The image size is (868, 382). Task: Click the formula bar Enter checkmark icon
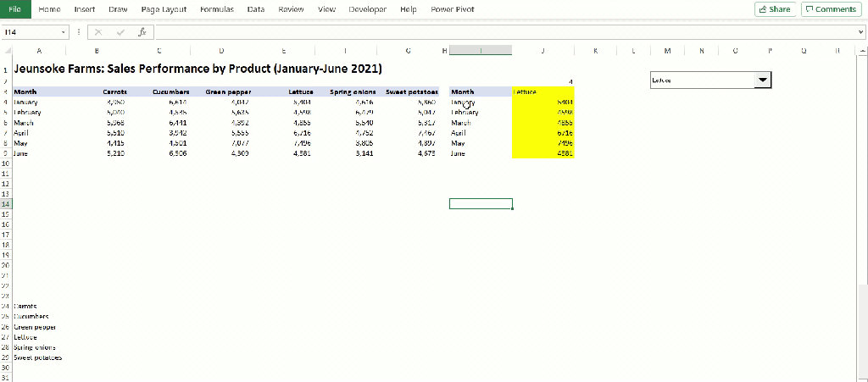(120, 32)
